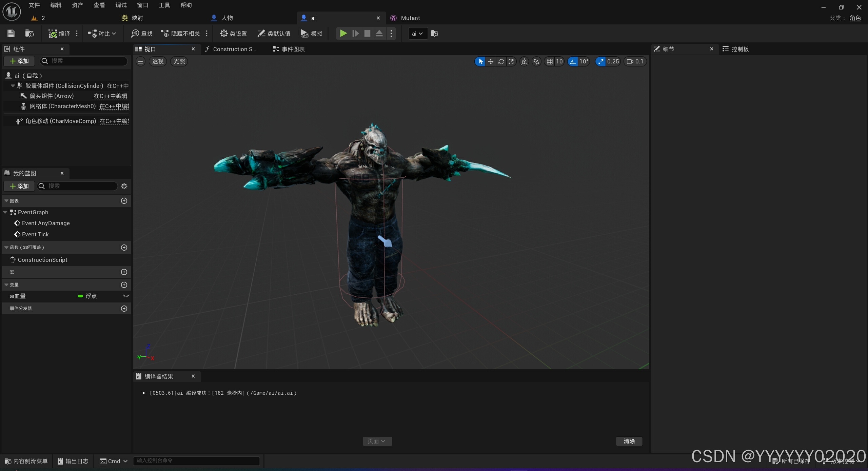
Task: Open the 工具 menu
Action: pos(164,5)
